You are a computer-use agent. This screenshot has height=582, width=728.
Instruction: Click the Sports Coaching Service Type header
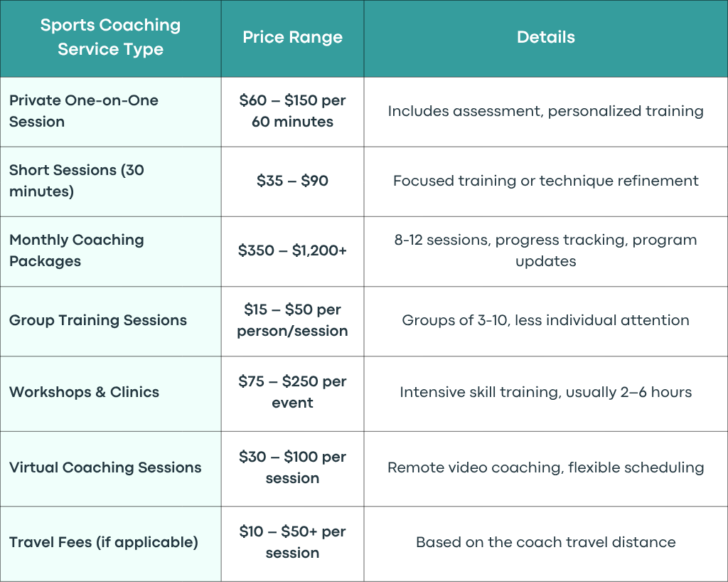point(110,37)
